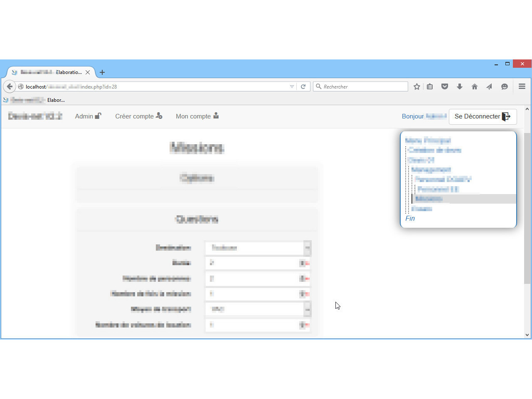This screenshot has height=399, width=532.
Task: Go back with the Firefox back arrow
Action: coord(10,86)
